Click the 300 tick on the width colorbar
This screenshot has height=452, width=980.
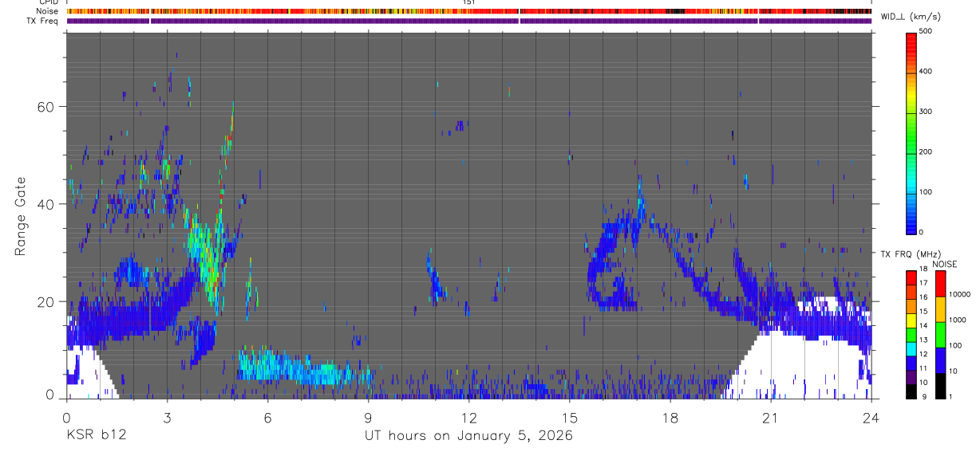coord(926,112)
